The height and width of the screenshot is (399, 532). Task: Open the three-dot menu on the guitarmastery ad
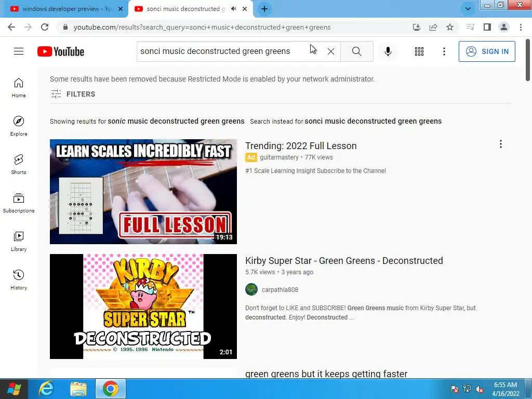click(500, 144)
